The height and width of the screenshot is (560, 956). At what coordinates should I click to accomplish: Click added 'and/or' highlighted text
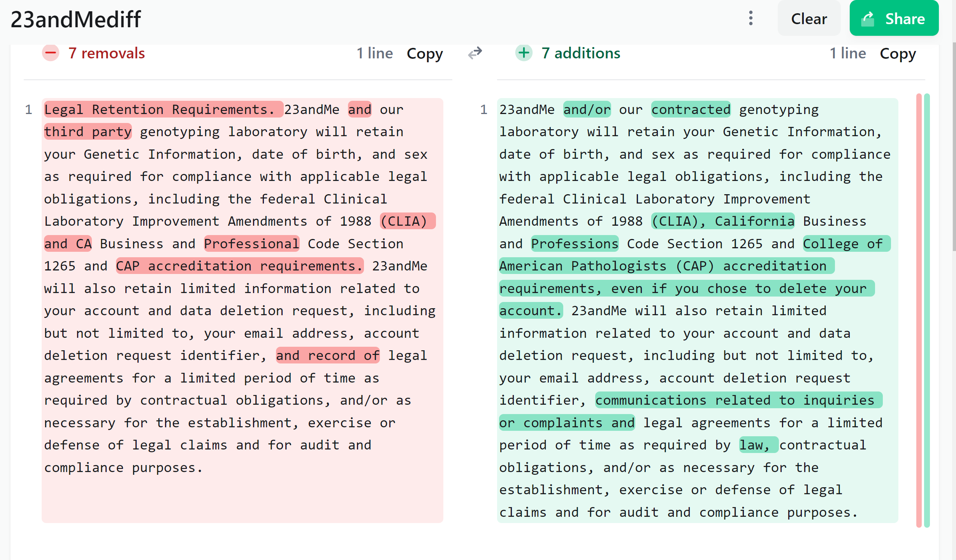click(x=587, y=109)
